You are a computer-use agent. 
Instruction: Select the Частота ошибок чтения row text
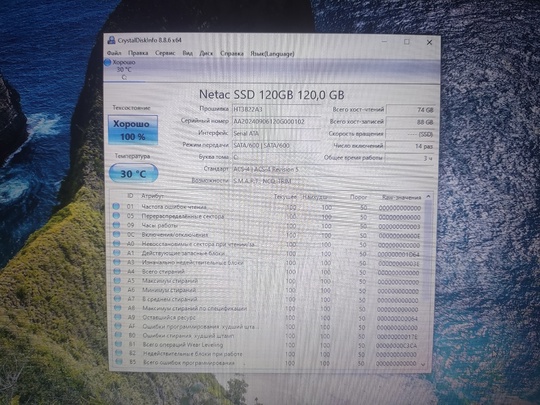tap(174, 207)
